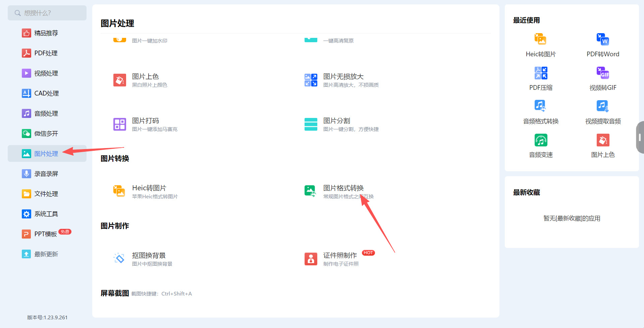The height and width of the screenshot is (328, 644).
Task: Open recent 视频转GIF shortcut
Action: (x=603, y=78)
